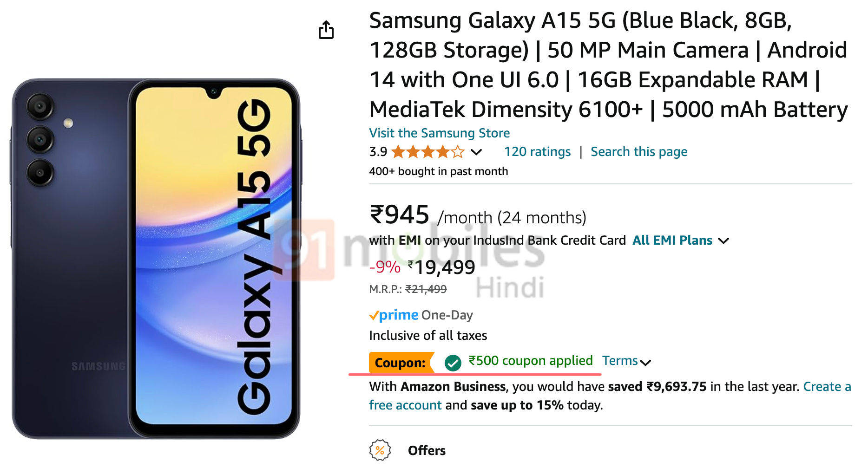Image resolution: width=868 pixels, height=468 pixels.
Task: Click the 3.9 rating number
Action: tap(378, 152)
